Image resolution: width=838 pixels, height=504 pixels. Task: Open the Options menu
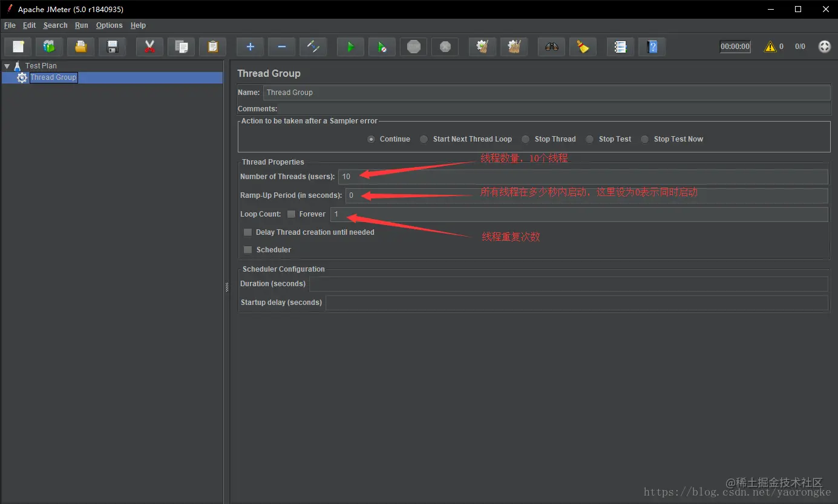[110, 25]
